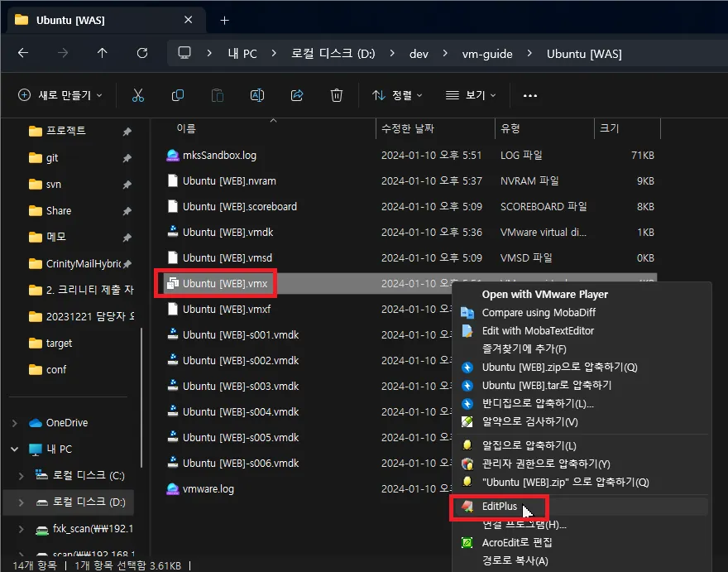728x572 pixels.
Task: Unpin the 프로젝트 folder pin icon
Action: [x=127, y=132]
